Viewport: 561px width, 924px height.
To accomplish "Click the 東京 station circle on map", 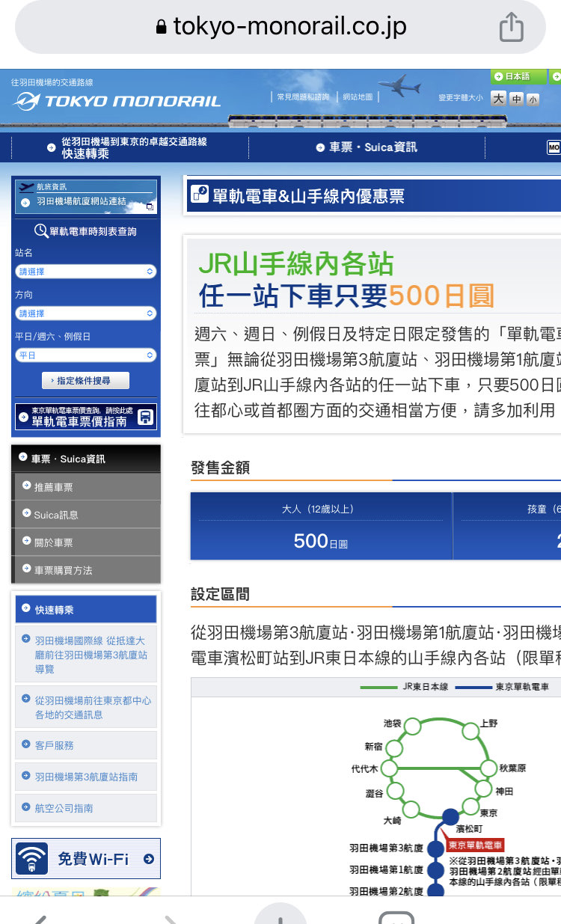I will [470, 807].
